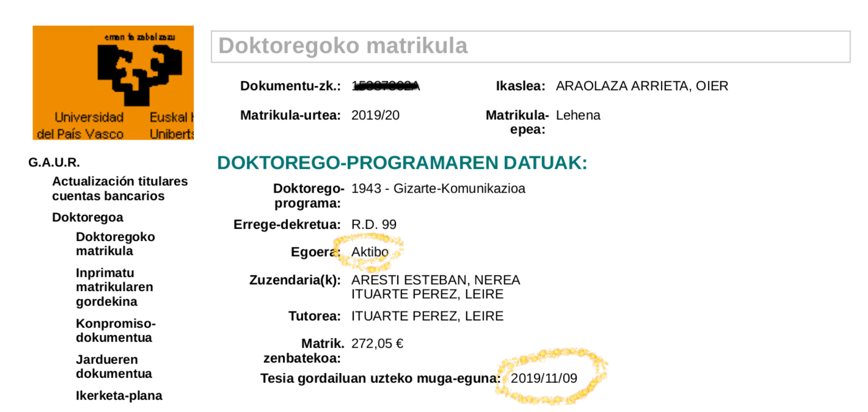
Task: Open Ikerketa-plana sidebar entry
Action: coord(119,396)
